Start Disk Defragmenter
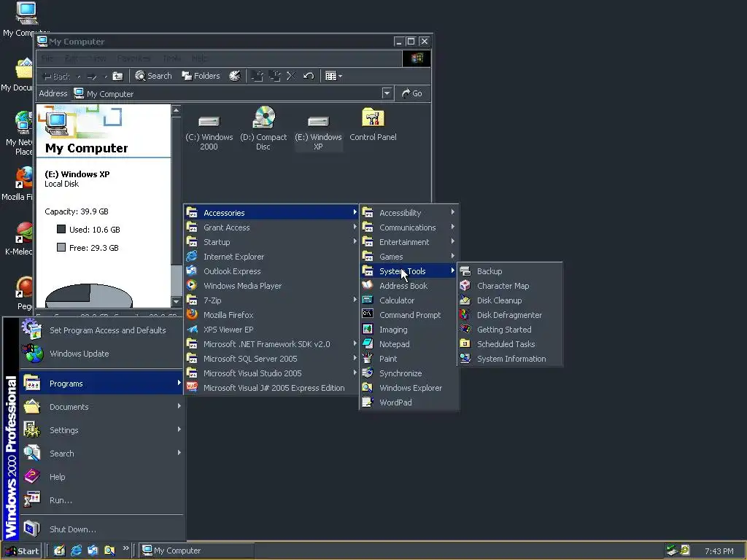This screenshot has width=747, height=560. 509,315
